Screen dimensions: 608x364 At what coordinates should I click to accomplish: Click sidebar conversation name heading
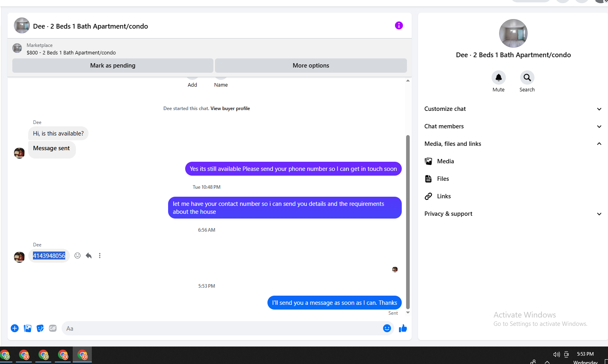(x=513, y=55)
